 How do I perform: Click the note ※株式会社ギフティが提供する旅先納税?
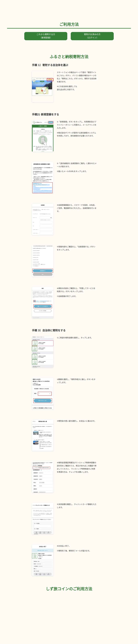pos(76,134)
